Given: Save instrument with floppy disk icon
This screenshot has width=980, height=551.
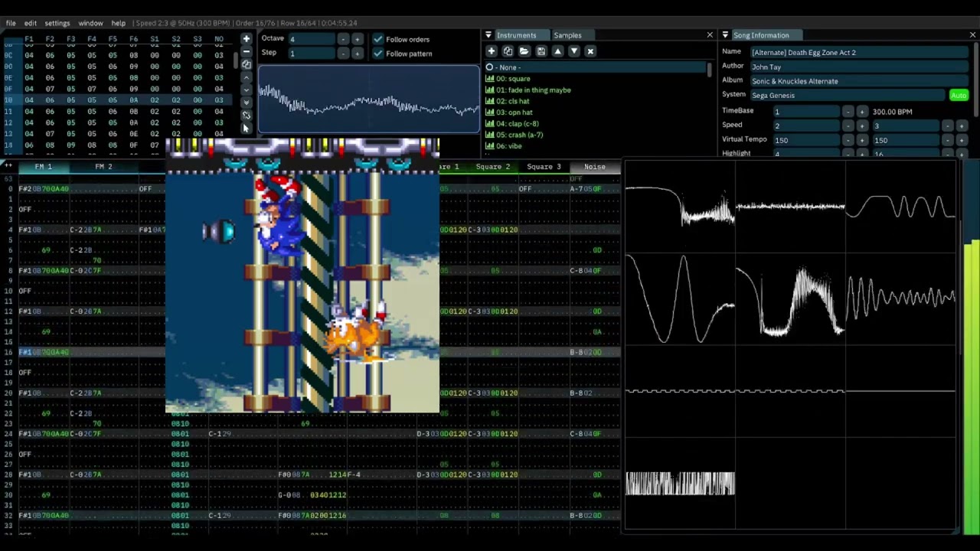Looking at the screenshot, I should (x=541, y=51).
